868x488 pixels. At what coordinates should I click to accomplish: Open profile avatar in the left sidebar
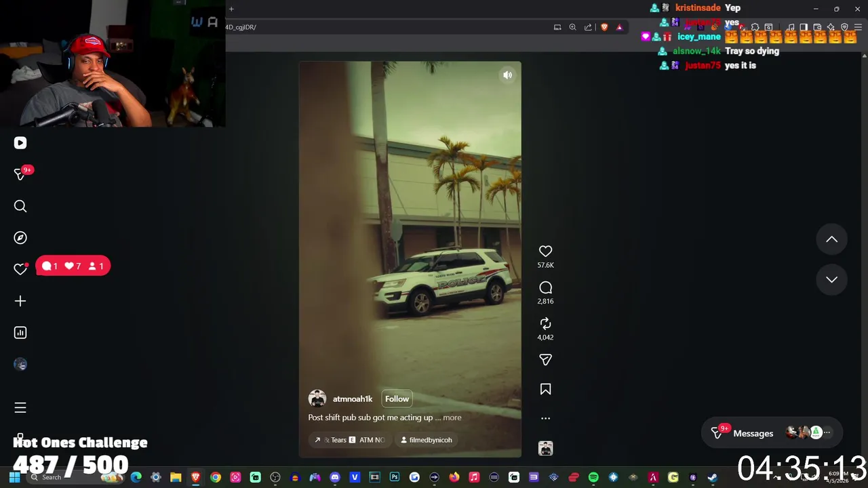(20, 365)
